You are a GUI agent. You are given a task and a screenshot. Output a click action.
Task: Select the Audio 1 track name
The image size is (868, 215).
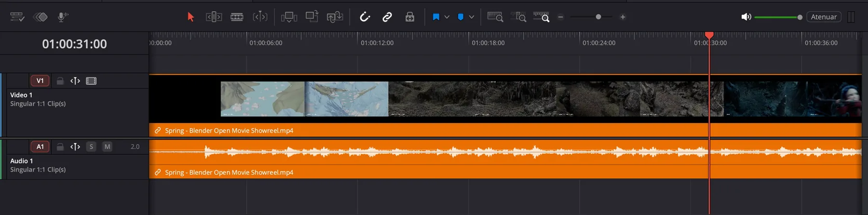(x=22, y=161)
